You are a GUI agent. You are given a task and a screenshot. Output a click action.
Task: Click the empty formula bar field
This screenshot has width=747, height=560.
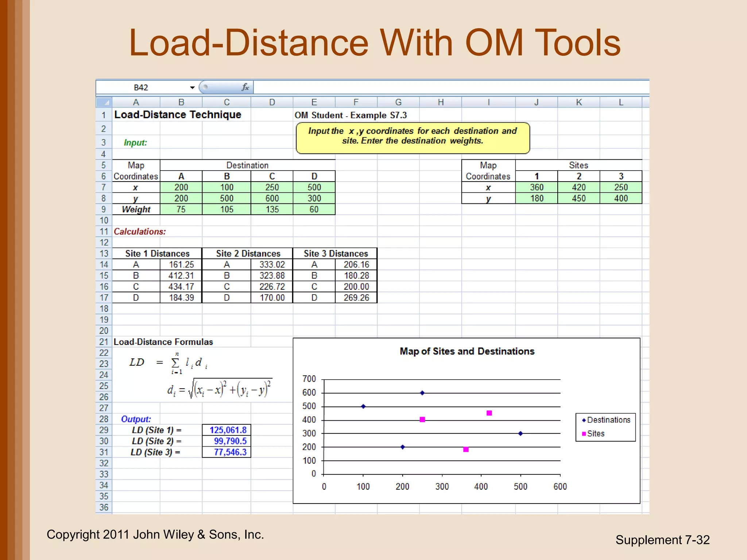pyautogui.click(x=451, y=87)
